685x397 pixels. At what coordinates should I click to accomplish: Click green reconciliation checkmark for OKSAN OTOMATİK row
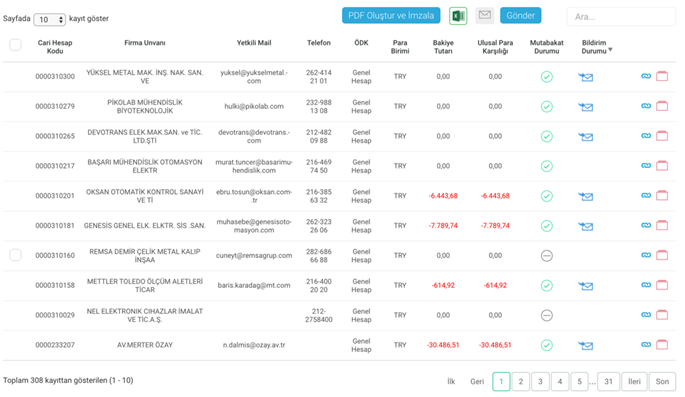[547, 196]
